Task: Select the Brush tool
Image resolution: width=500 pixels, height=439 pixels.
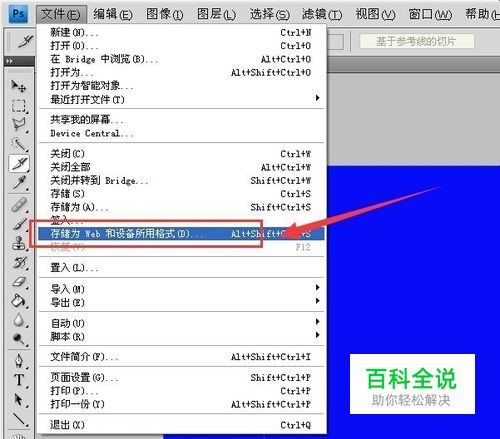Action: point(19,224)
